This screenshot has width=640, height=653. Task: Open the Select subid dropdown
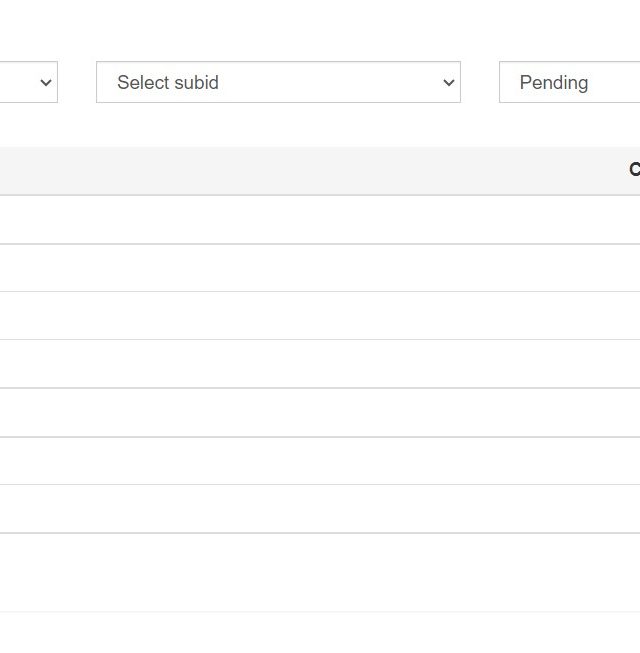click(278, 82)
